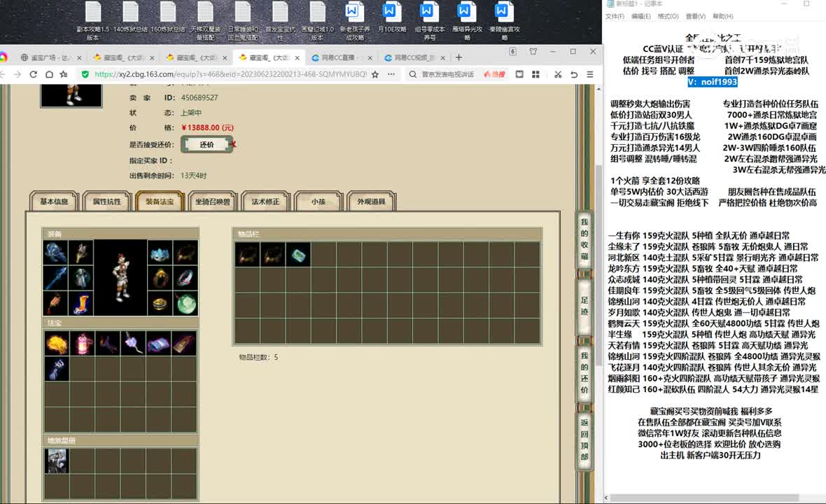The height and width of the screenshot is (504, 826).
Task: Open 足迹 side panel button
Action: 584,306
